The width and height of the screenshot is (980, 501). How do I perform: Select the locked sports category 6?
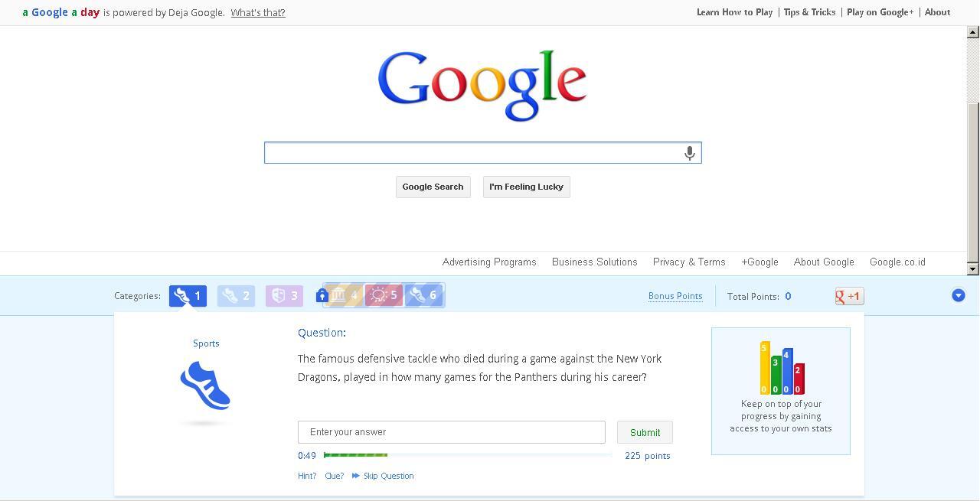pyautogui.click(x=424, y=295)
